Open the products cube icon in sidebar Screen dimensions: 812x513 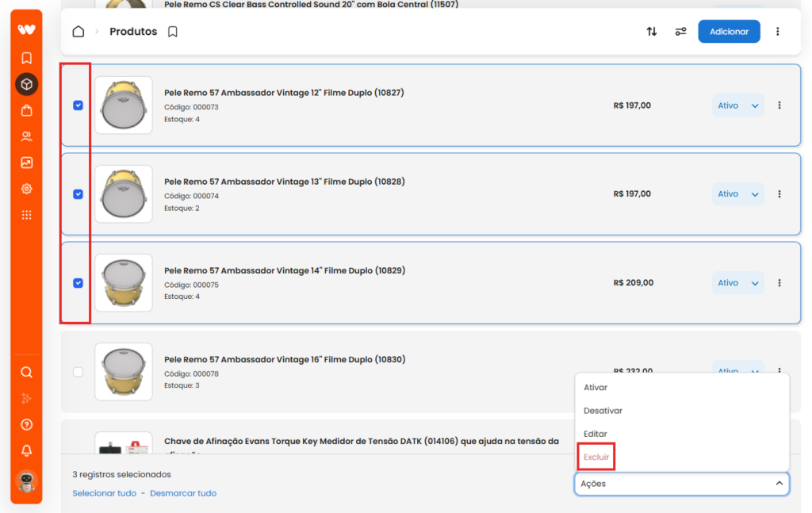pos(26,84)
